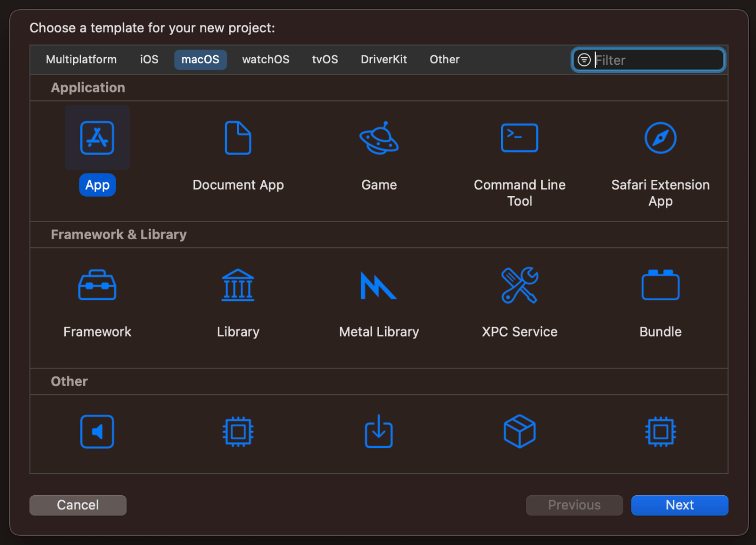Open the iOS templates tab
The image size is (756, 545).
150,59
